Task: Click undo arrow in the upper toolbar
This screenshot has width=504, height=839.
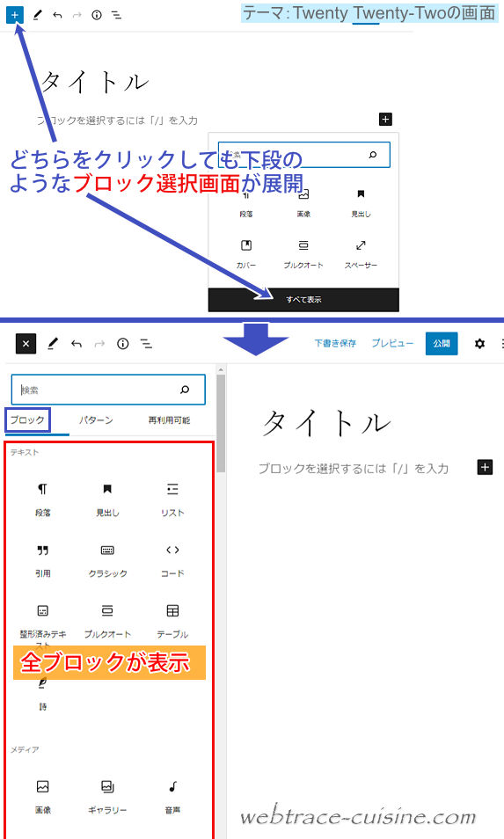Action: pos(58,15)
